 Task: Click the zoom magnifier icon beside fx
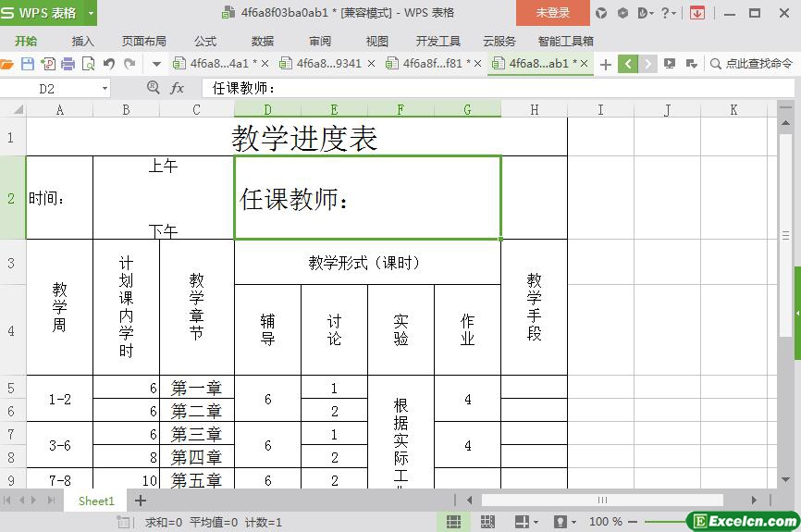click(x=154, y=88)
